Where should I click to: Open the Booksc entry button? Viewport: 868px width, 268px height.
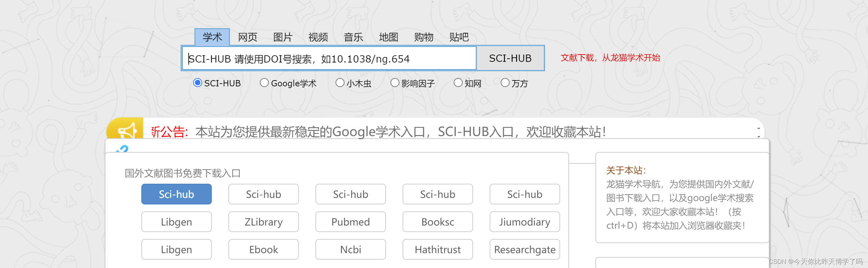[x=438, y=222]
